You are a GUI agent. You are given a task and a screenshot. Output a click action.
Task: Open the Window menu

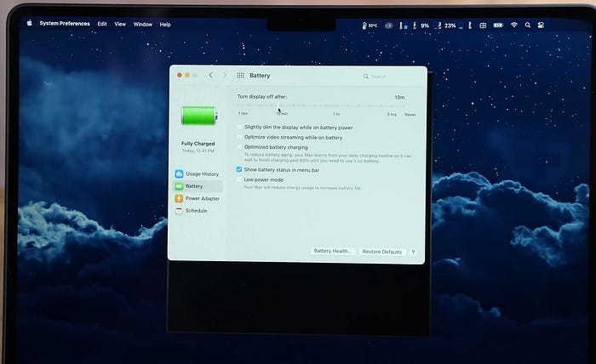[142, 25]
